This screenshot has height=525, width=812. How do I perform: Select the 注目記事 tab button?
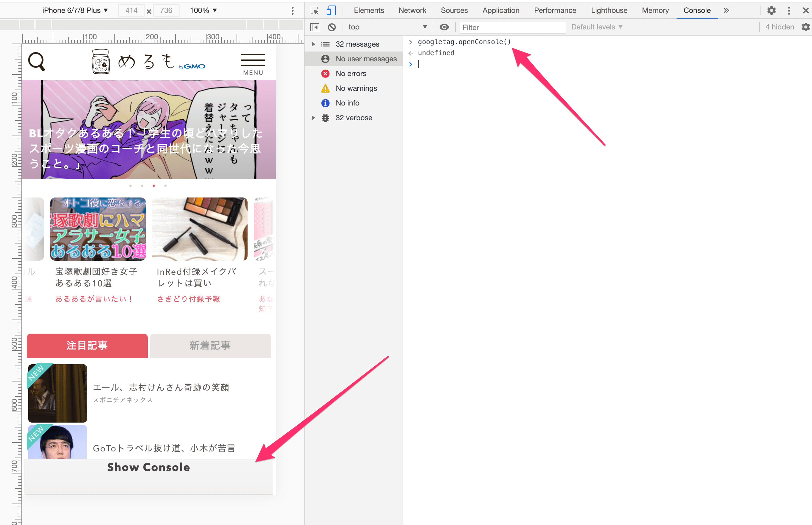87,345
